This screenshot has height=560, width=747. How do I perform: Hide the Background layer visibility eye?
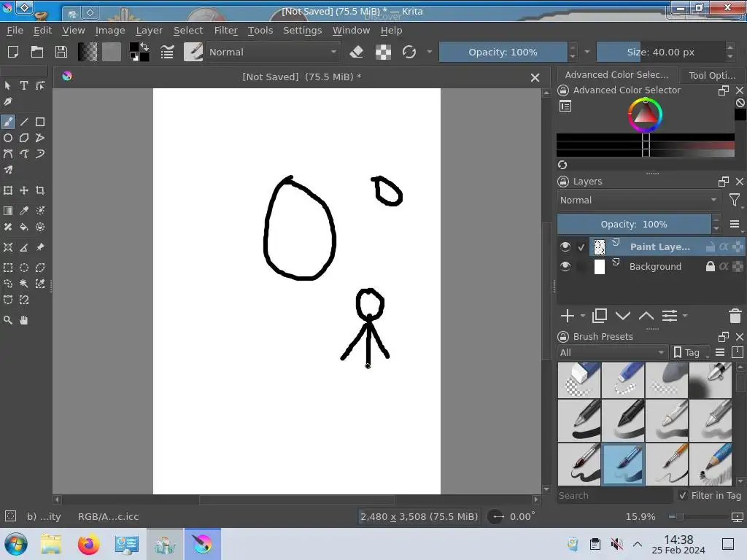[x=565, y=266]
